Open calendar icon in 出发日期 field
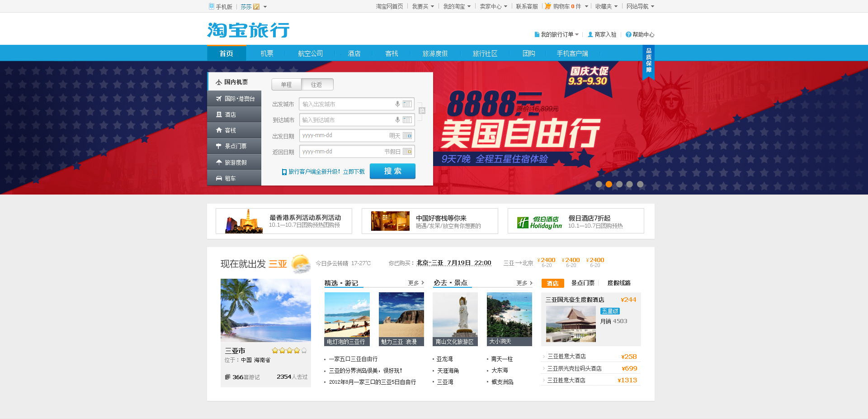Image resolution: width=868 pixels, height=419 pixels. [x=407, y=136]
